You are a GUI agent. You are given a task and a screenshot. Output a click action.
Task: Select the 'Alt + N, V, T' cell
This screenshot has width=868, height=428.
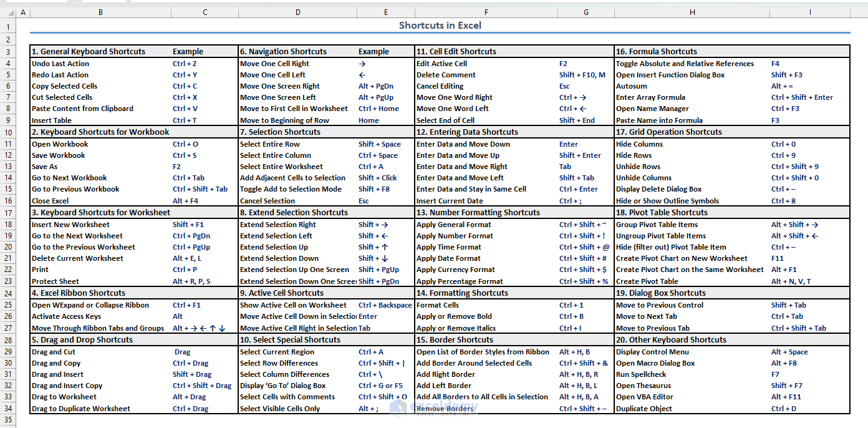810,281
